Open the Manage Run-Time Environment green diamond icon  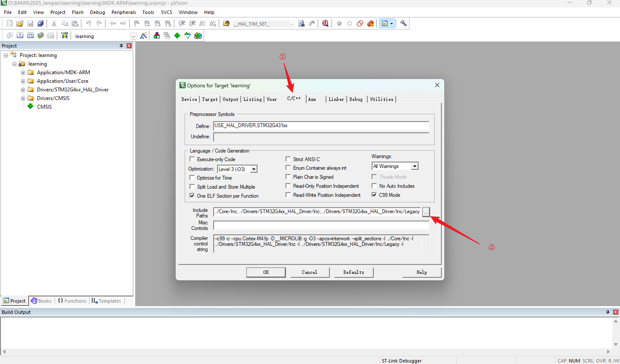[177, 36]
